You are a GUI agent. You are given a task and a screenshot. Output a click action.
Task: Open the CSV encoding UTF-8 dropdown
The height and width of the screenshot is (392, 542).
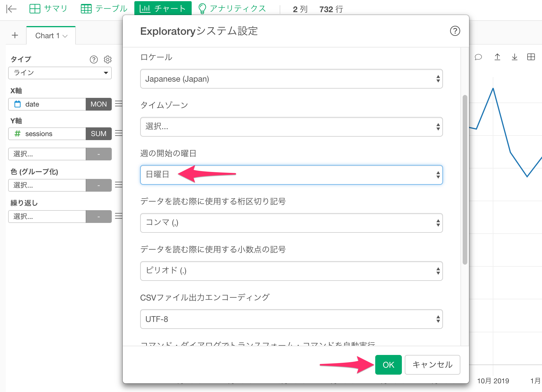pyautogui.click(x=291, y=319)
